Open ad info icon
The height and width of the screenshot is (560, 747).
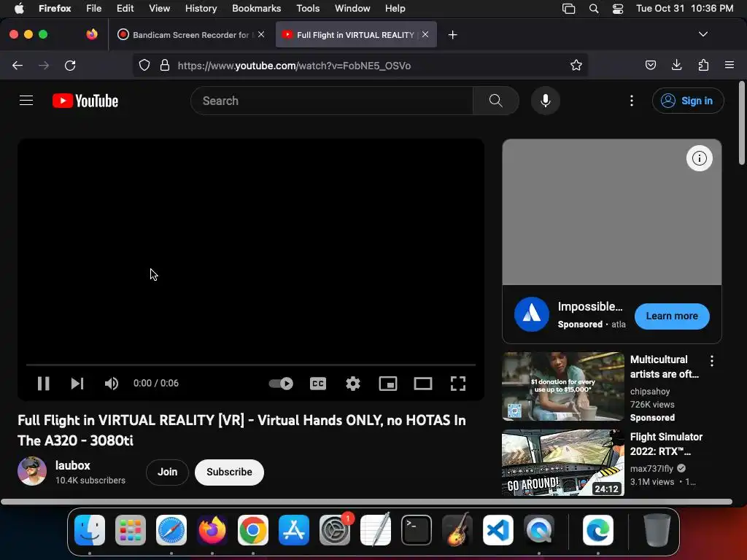click(700, 158)
